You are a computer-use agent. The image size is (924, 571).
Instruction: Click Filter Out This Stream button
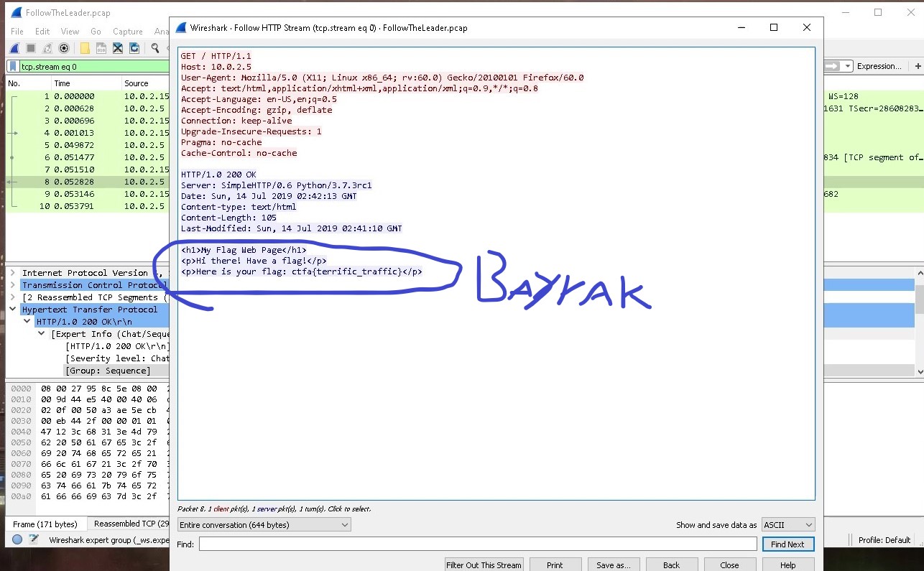484,565
